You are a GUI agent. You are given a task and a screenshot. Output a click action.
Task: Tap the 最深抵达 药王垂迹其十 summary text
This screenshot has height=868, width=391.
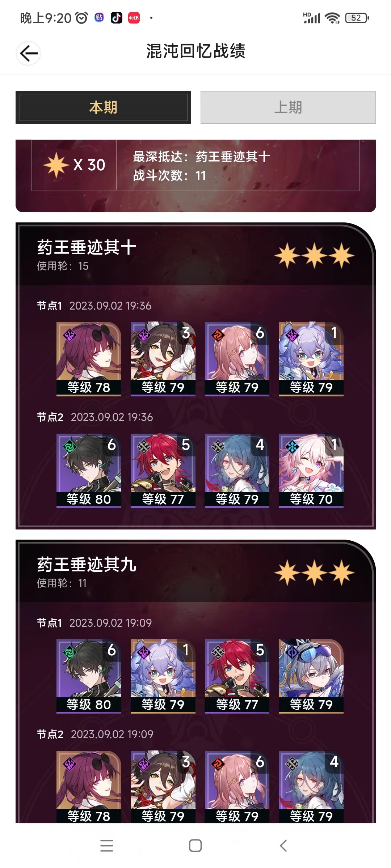tap(201, 157)
